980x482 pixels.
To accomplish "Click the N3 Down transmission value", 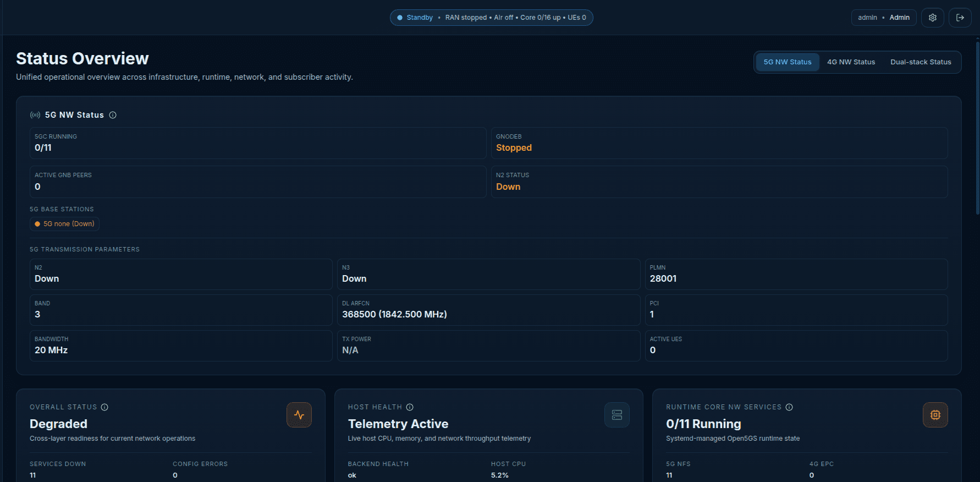I will pyautogui.click(x=354, y=279).
